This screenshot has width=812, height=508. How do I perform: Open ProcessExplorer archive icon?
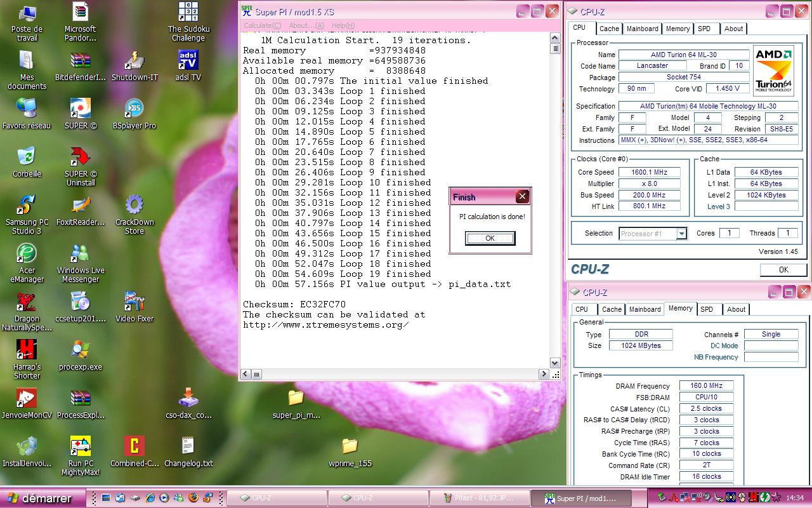[x=81, y=404]
